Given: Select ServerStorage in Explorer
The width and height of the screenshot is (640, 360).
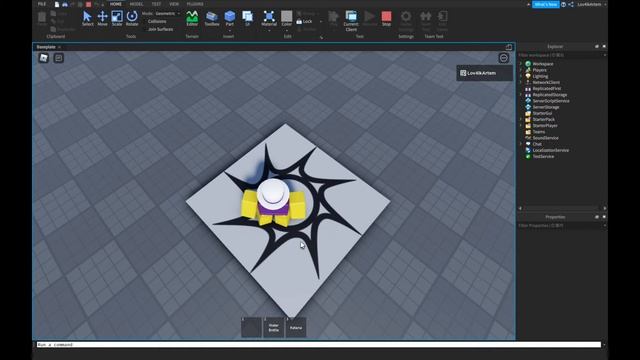Looking at the screenshot, I should coord(546,107).
